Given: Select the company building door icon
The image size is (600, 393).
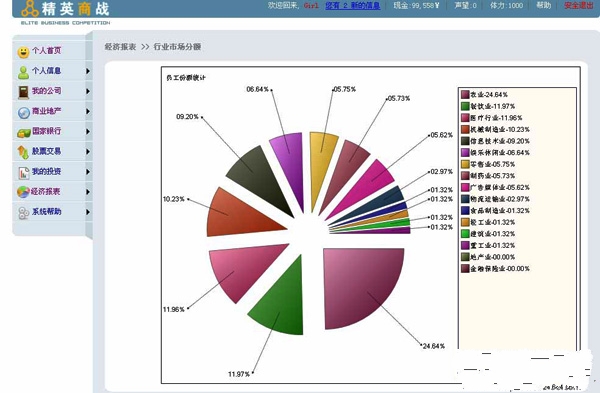Looking at the screenshot, I should [x=23, y=92].
